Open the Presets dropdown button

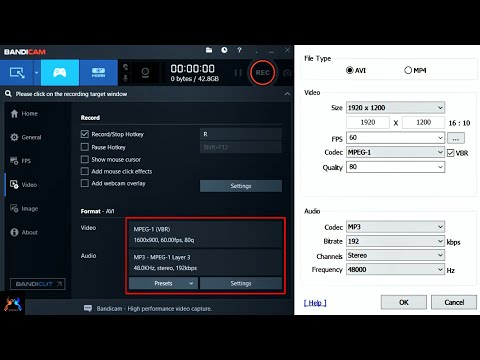pyautogui.click(x=163, y=283)
